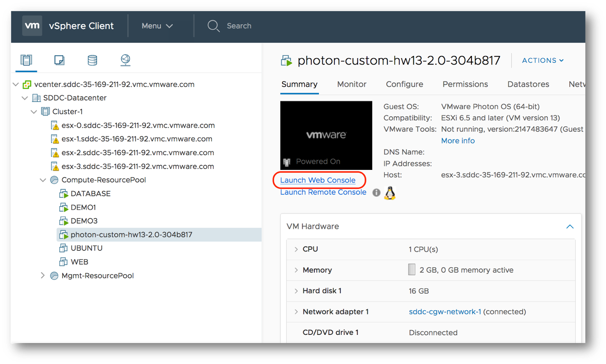Open the ACTIONS dropdown for the VM

point(542,60)
